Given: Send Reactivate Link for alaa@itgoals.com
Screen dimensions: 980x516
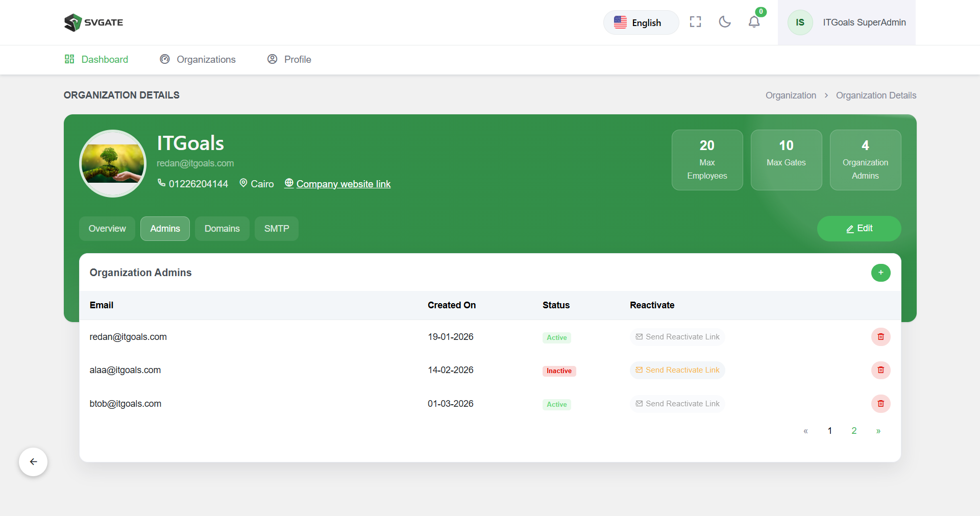Looking at the screenshot, I should pos(677,370).
